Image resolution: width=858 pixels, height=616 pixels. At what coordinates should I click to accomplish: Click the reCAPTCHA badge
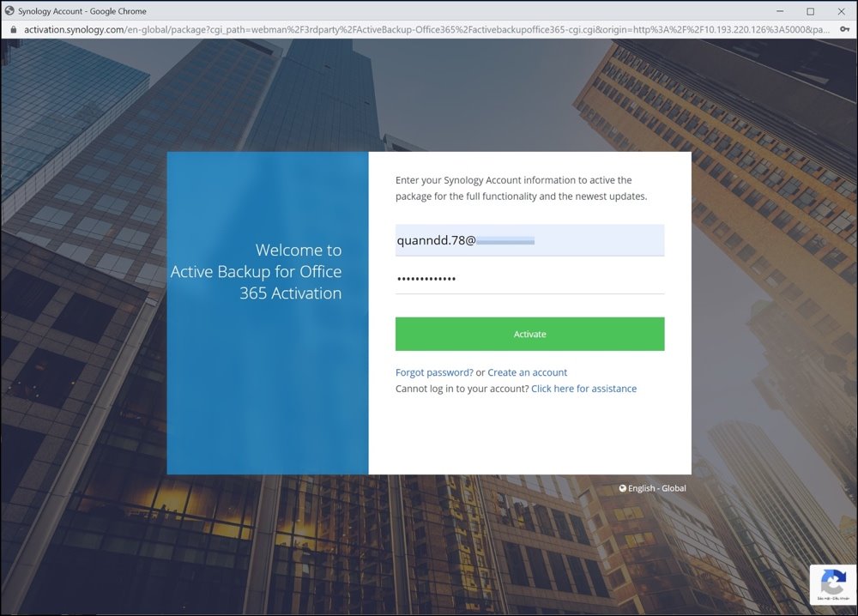pyautogui.click(x=832, y=585)
